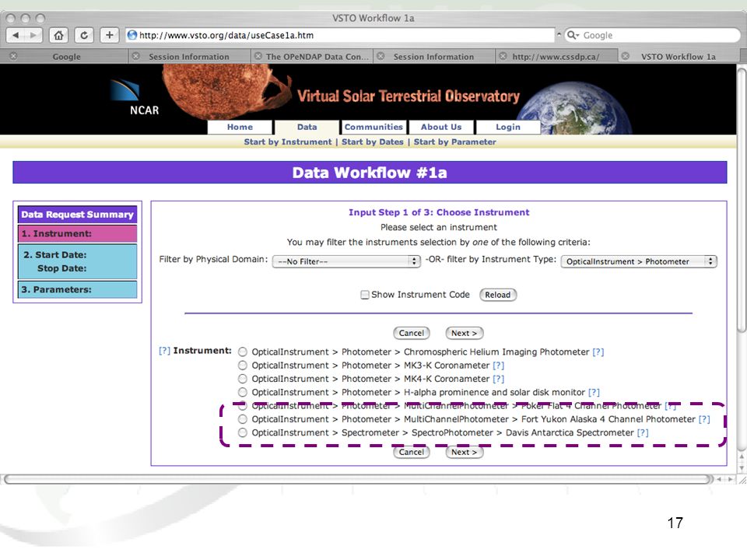The image size is (747, 560).
Task: Close the first Session Information tab
Action: [x=135, y=56]
